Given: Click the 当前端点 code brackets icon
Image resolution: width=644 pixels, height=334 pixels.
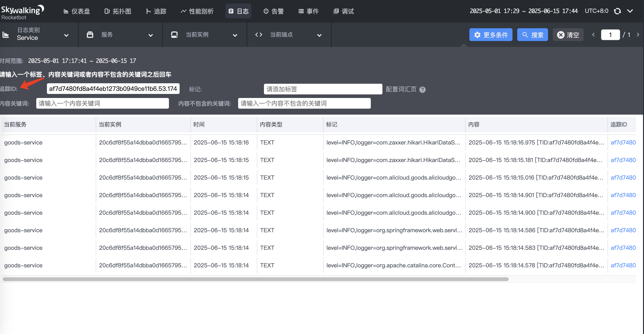Looking at the screenshot, I should 259,35.
